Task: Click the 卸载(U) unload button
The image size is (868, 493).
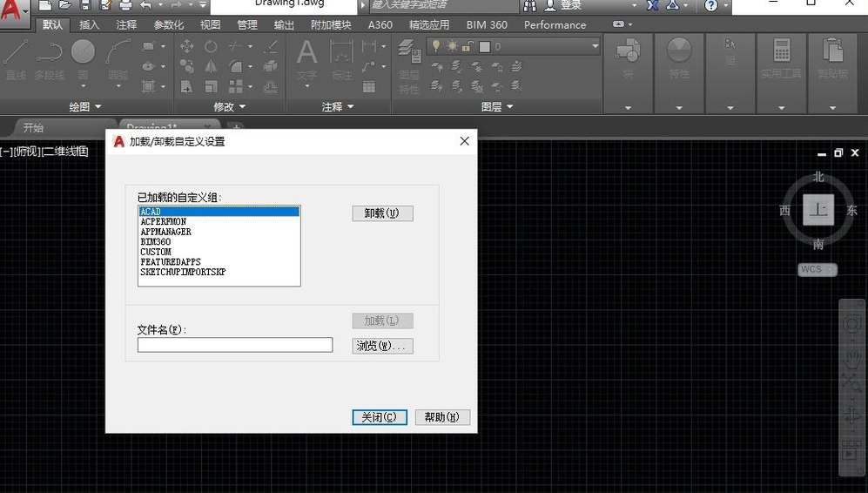Action: (382, 213)
